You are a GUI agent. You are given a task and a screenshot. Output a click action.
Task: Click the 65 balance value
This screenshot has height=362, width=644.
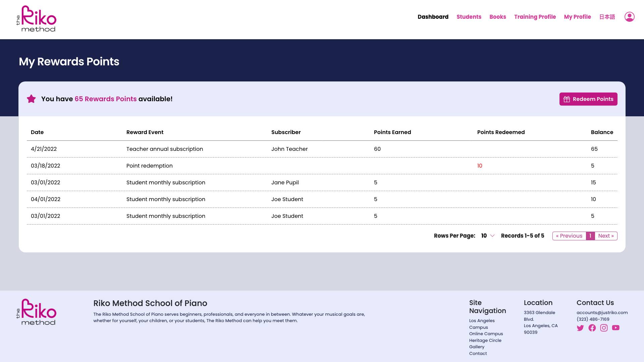[594, 149]
